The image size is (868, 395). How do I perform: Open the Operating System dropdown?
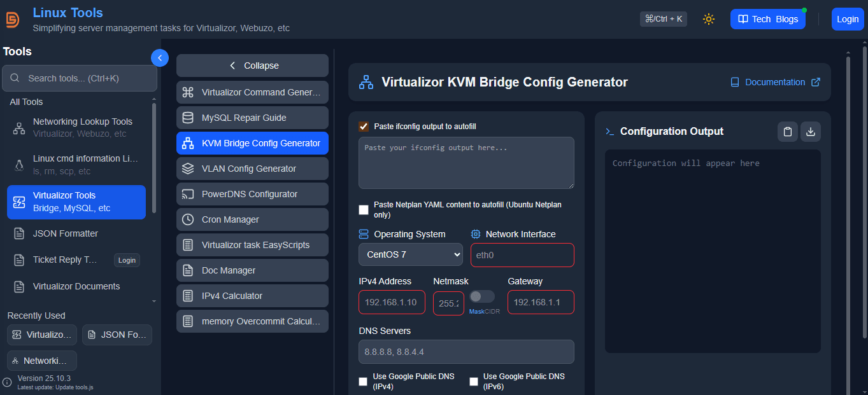[411, 254]
